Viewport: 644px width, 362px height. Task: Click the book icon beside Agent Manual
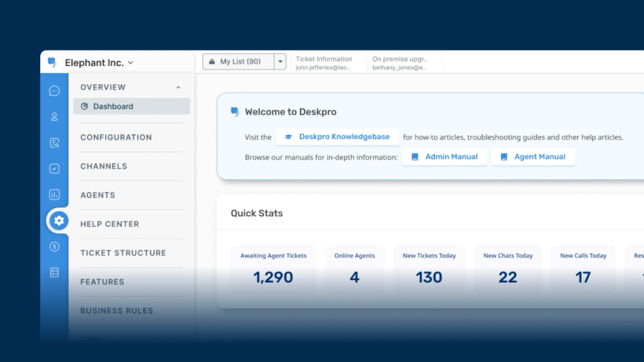click(x=504, y=156)
